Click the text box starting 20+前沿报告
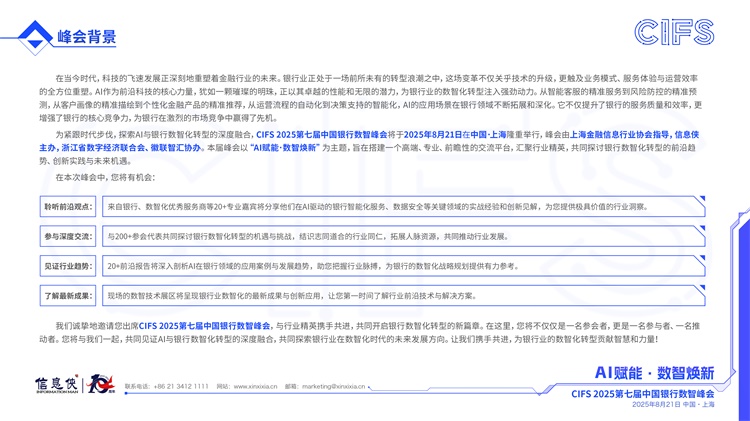Screen dimensions: 750x421 pos(404,266)
